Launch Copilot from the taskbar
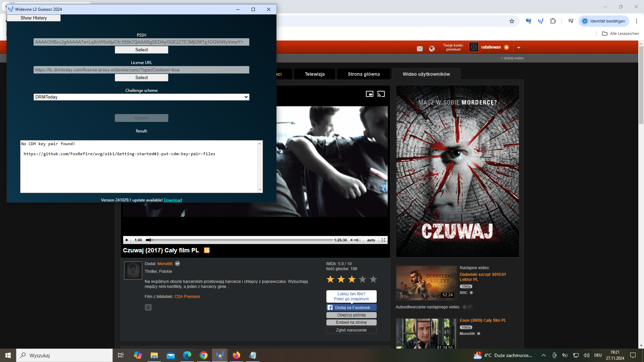Image resolution: width=644 pixels, height=362 pixels. tap(138, 355)
